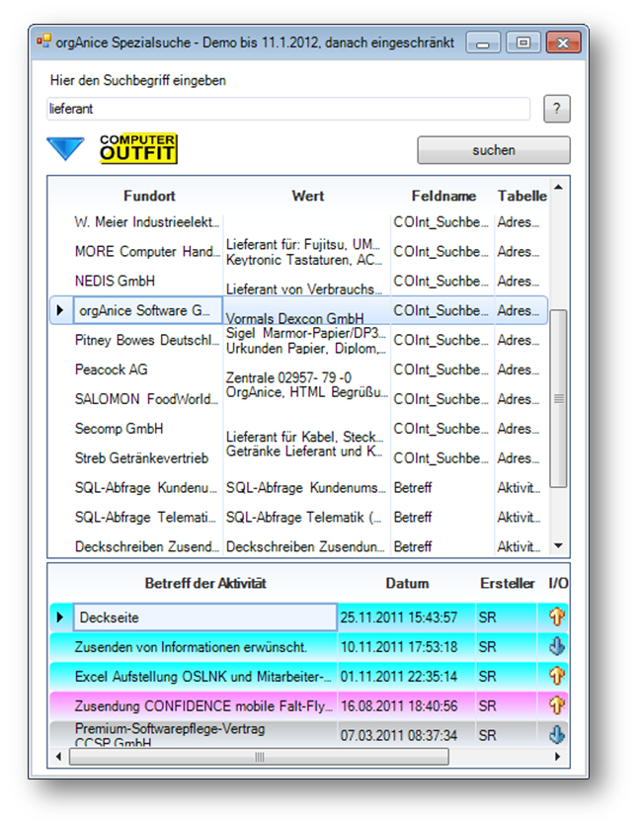Select SQL-Abfrage Kundenu Fundort cell
Image resolution: width=644 pixels, height=824 pixels.
pyautogui.click(x=146, y=487)
